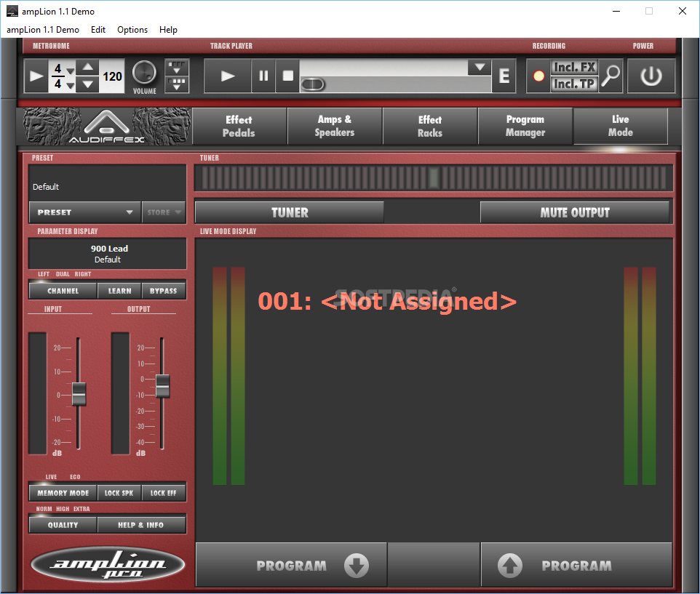
Task: Open the Options menu
Action: tap(132, 29)
